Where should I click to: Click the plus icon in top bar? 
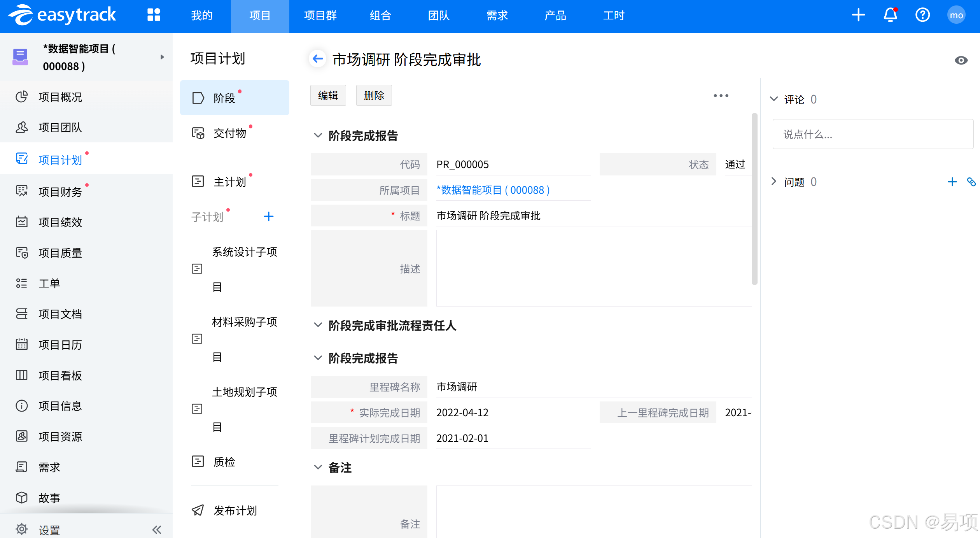[858, 16]
